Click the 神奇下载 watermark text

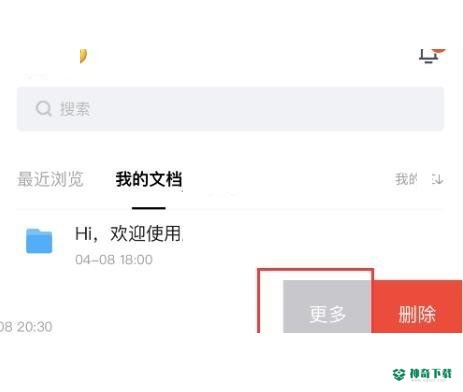[x=431, y=374]
